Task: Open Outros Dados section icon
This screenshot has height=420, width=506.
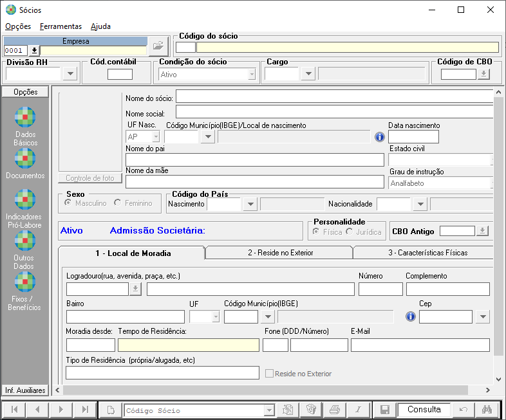Action: tap(25, 241)
